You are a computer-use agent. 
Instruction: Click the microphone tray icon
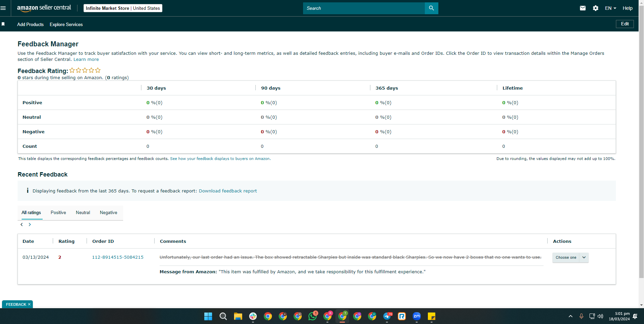pos(581,316)
